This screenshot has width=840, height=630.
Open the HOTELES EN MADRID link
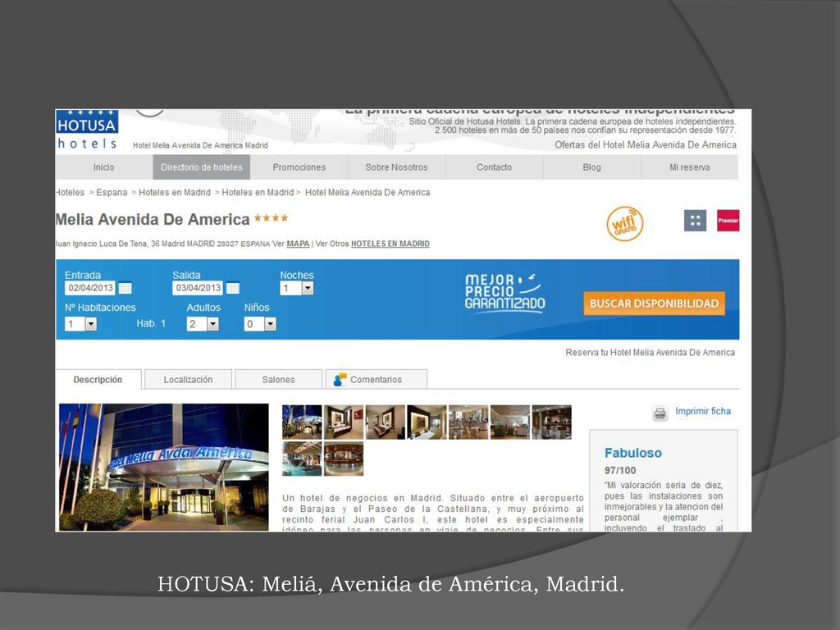tap(390, 244)
